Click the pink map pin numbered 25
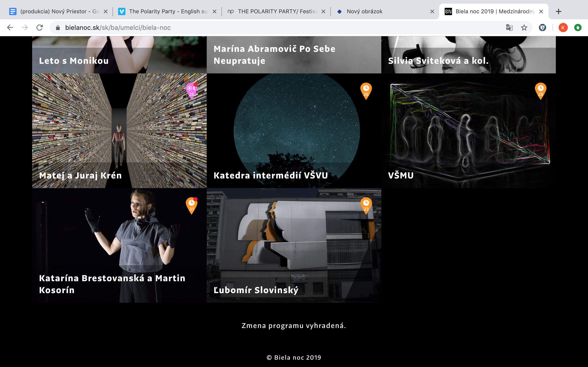Screen dimensions: 588x367 tap(192, 91)
